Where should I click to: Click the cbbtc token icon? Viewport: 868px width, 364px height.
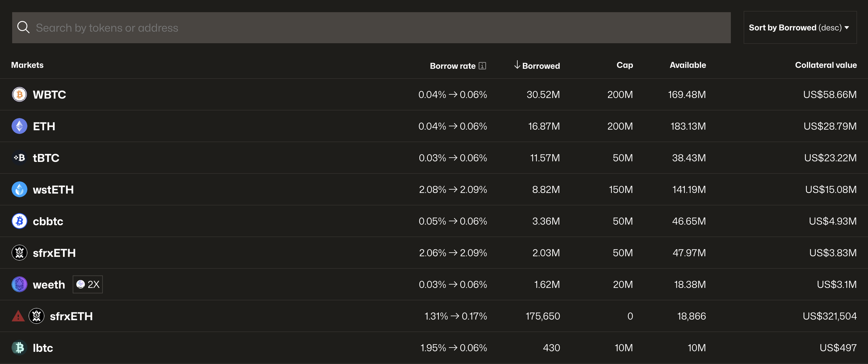pos(19,221)
